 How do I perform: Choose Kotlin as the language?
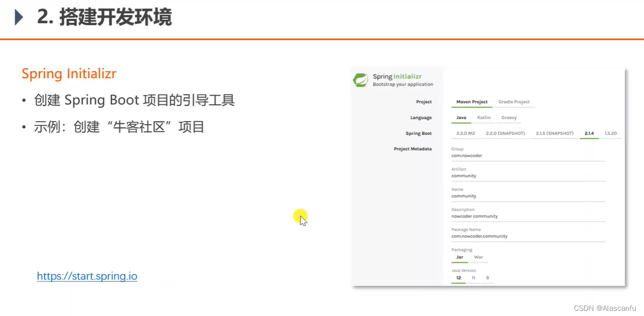pyautogui.click(x=484, y=118)
